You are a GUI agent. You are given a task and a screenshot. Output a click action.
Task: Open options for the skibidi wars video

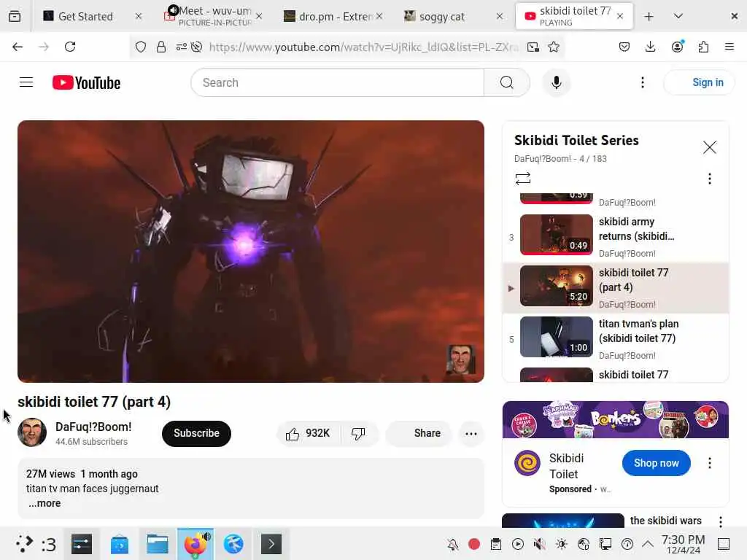pos(720,521)
